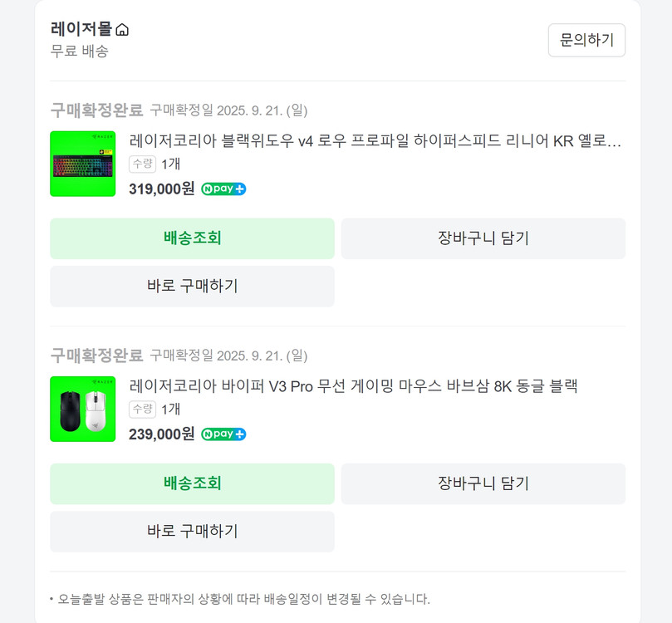
Task: Click the 수량 1개 quantity label on the mouse order
Action: click(155, 409)
